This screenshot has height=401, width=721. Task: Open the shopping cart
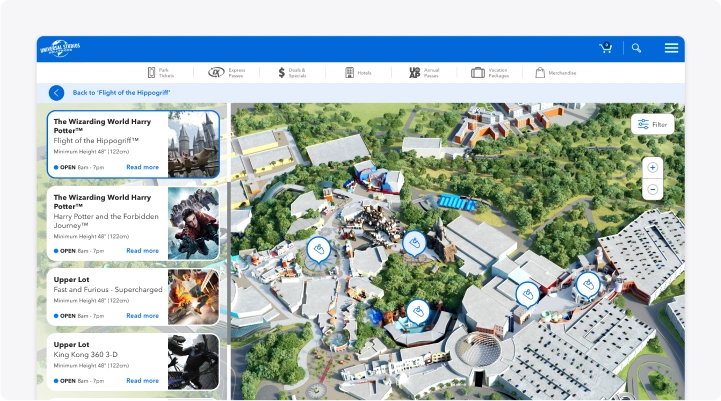click(x=605, y=48)
